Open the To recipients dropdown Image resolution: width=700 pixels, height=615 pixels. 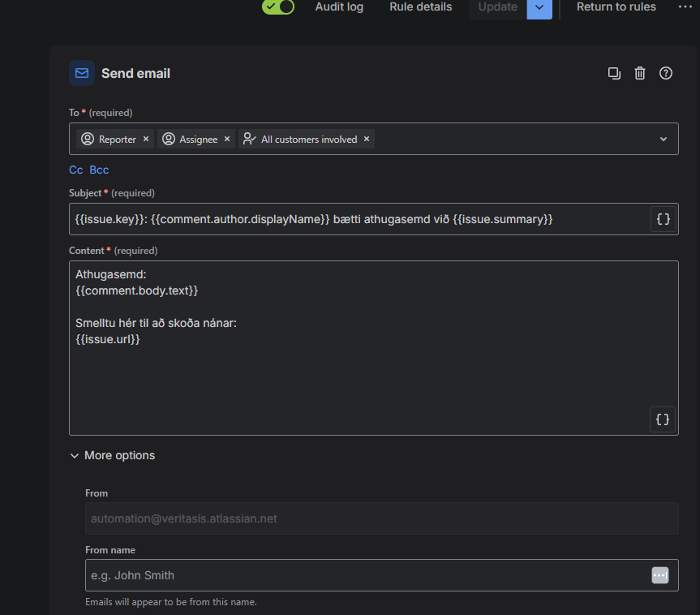tap(663, 139)
